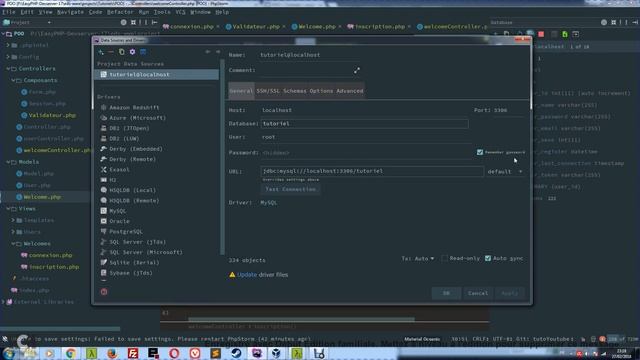Click the driver list vertical scrollbar

[x=222, y=157]
